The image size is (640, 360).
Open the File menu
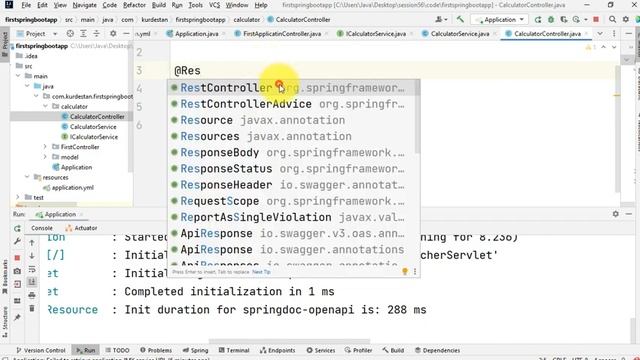point(26,5)
